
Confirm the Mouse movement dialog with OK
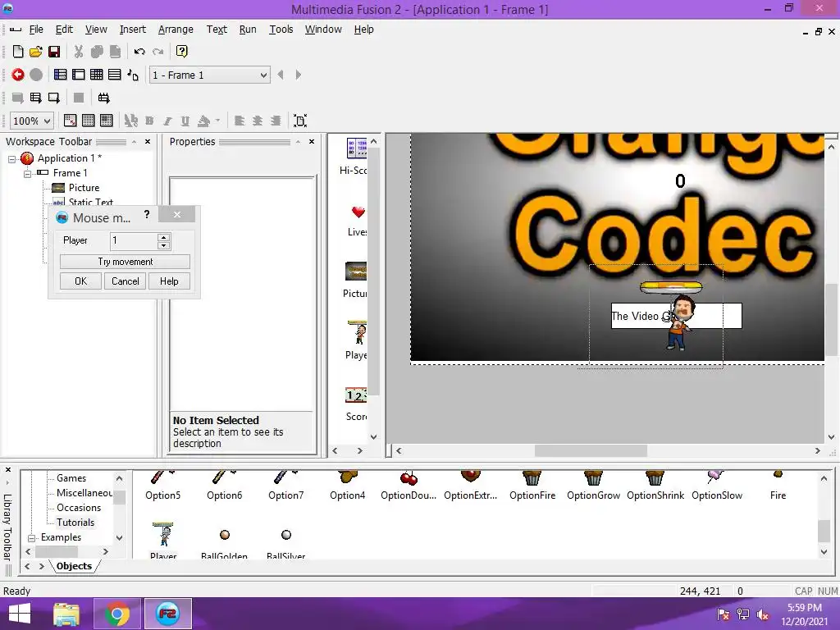pos(80,281)
